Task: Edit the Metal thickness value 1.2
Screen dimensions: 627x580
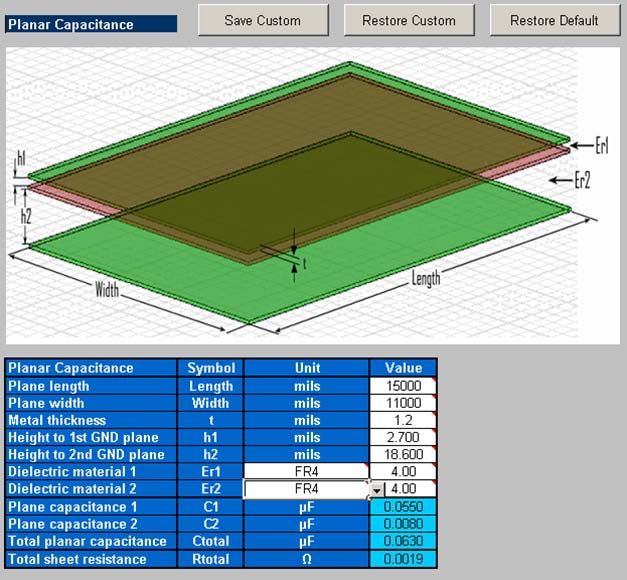Action: pos(403,420)
